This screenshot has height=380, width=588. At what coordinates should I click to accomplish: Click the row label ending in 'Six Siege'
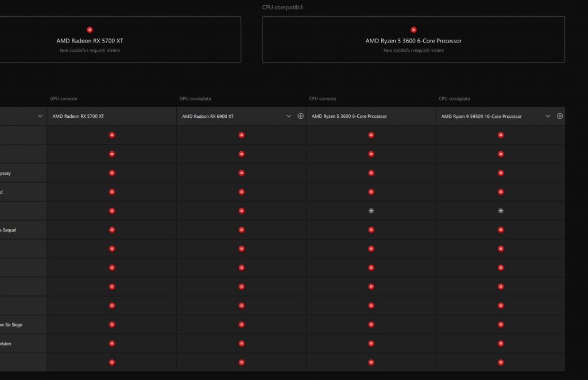point(11,325)
